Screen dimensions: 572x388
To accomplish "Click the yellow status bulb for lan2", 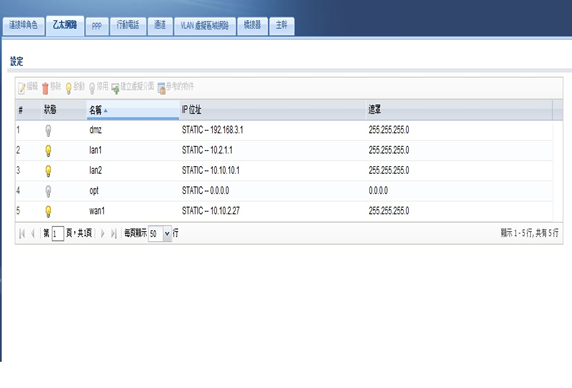I will 48,171.
